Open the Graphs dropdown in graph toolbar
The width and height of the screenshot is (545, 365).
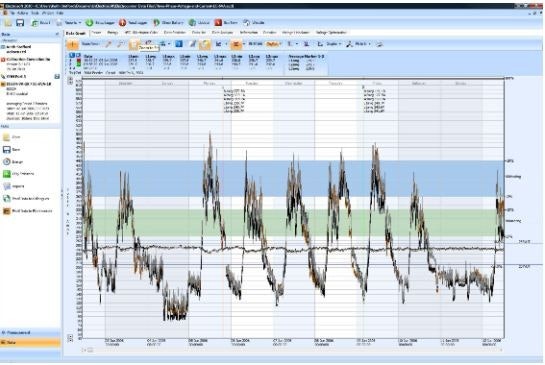coord(274,44)
